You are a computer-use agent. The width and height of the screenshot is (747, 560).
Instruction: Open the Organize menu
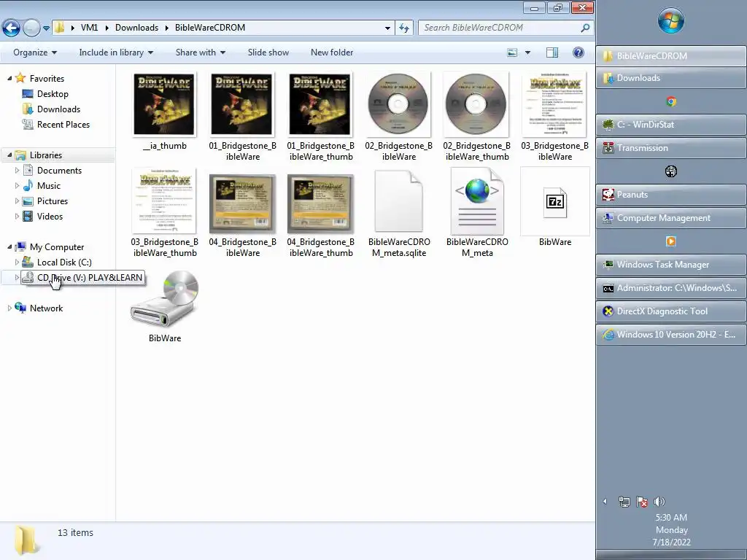pyautogui.click(x=35, y=52)
